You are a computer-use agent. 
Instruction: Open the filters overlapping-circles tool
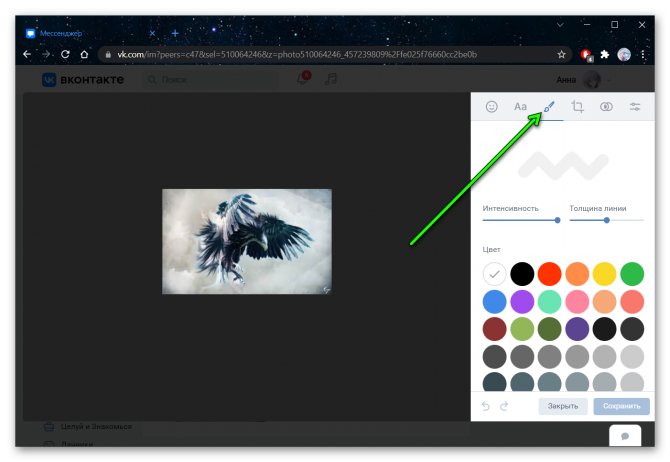pyautogui.click(x=606, y=106)
